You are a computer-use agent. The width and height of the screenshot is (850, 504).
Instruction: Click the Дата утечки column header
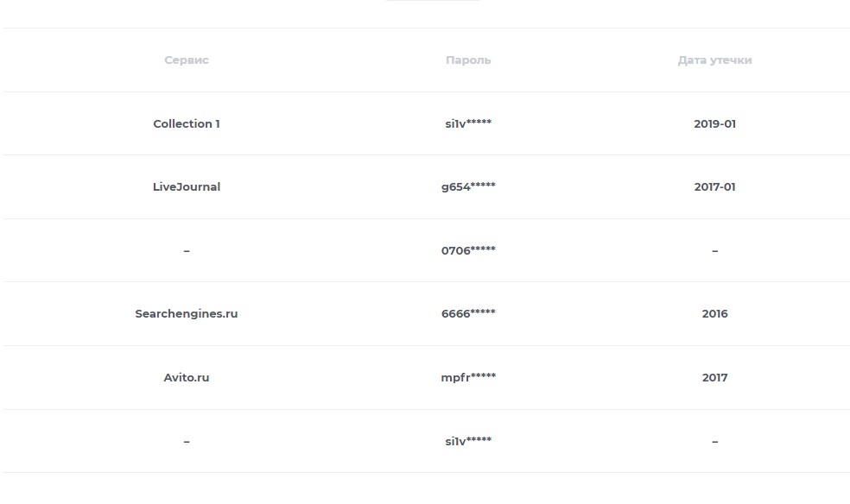click(x=714, y=60)
